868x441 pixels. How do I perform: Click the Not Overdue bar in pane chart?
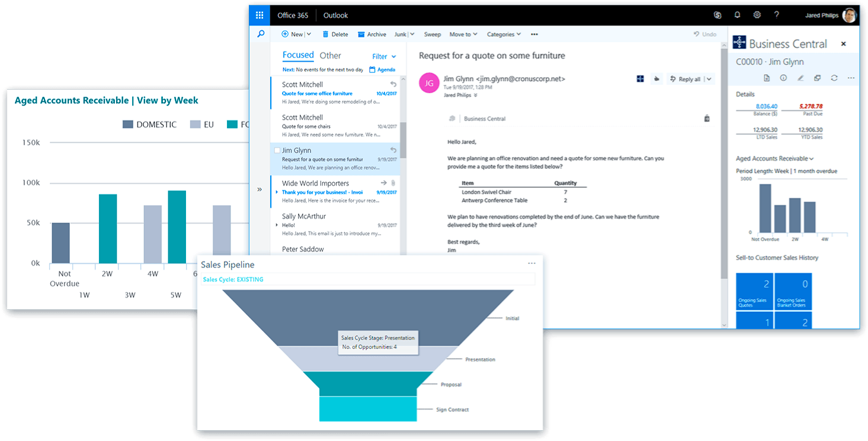coord(765,208)
